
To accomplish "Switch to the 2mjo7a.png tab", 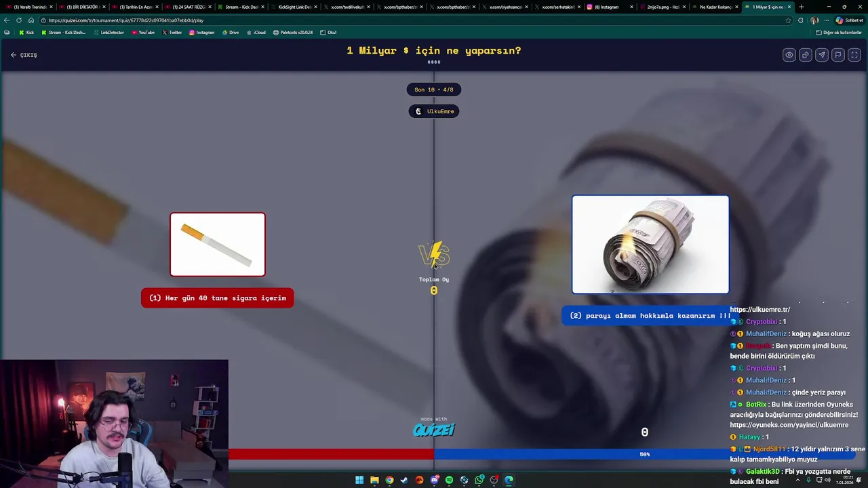I will [x=663, y=7].
